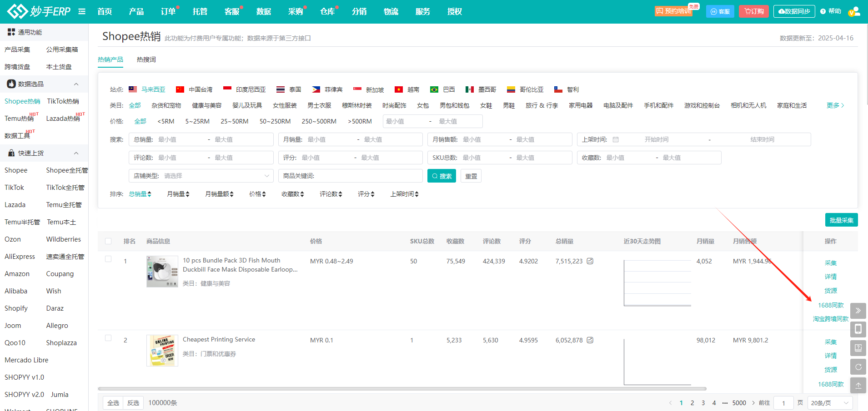Click the 商品关键词 input field

351,176
